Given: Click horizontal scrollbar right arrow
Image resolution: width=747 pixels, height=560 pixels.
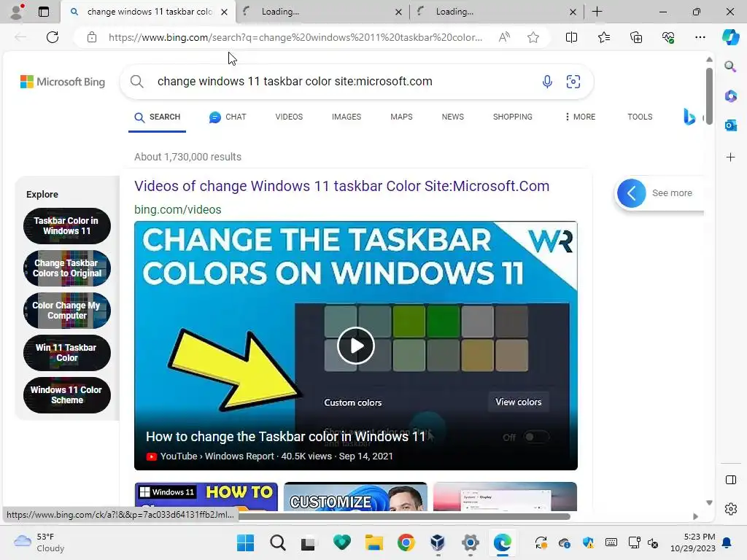Looking at the screenshot, I should [x=695, y=516].
